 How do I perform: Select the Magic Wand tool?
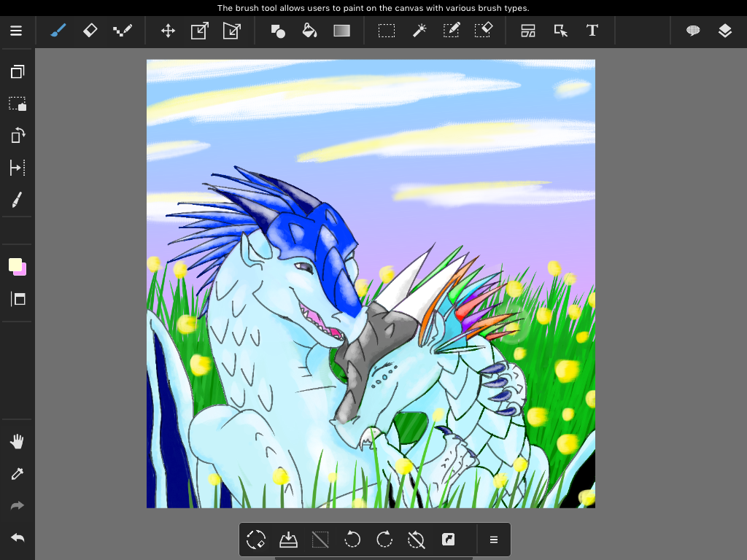(419, 31)
